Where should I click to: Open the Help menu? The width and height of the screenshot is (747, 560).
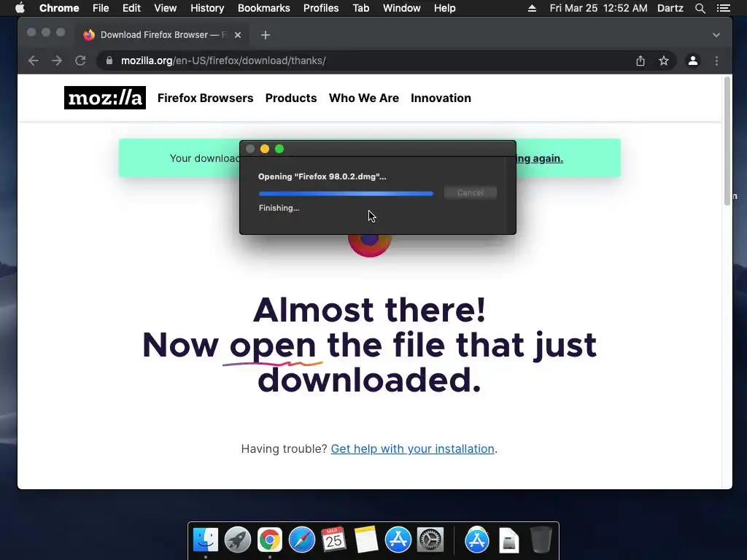tap(444, 8)
